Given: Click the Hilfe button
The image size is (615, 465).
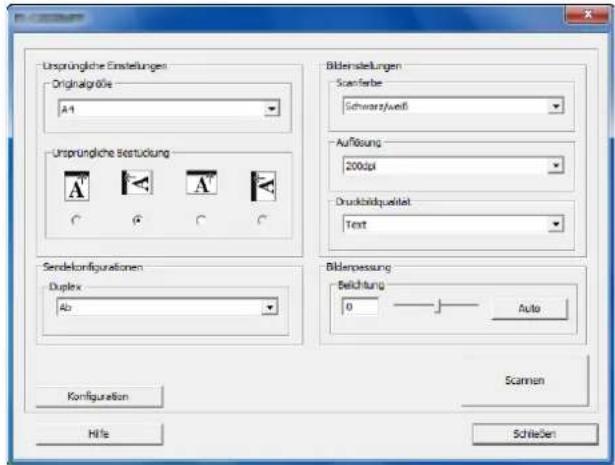Looking at the screenshot, I should click(99, 434).
